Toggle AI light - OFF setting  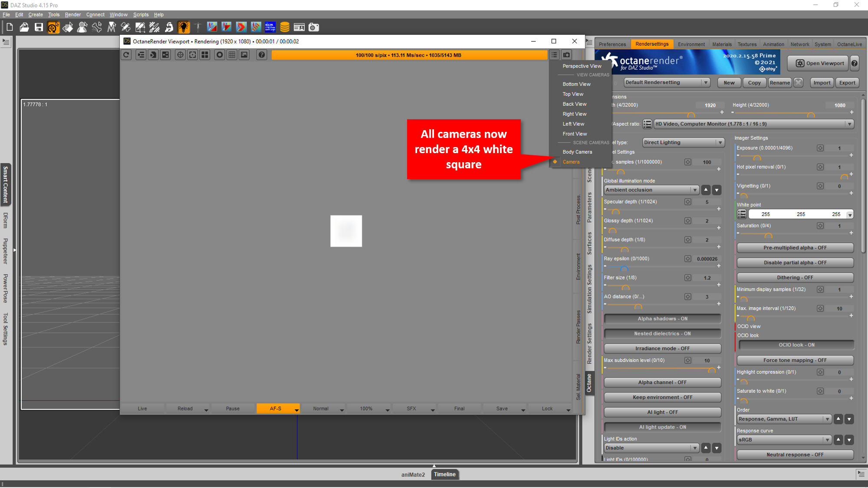tap(662, 412)
